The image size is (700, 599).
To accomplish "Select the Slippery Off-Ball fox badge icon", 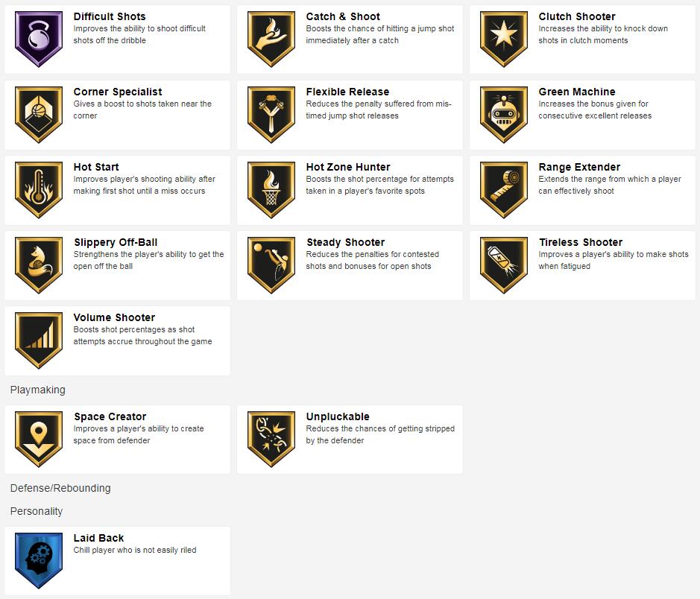I will coord(39,265).
